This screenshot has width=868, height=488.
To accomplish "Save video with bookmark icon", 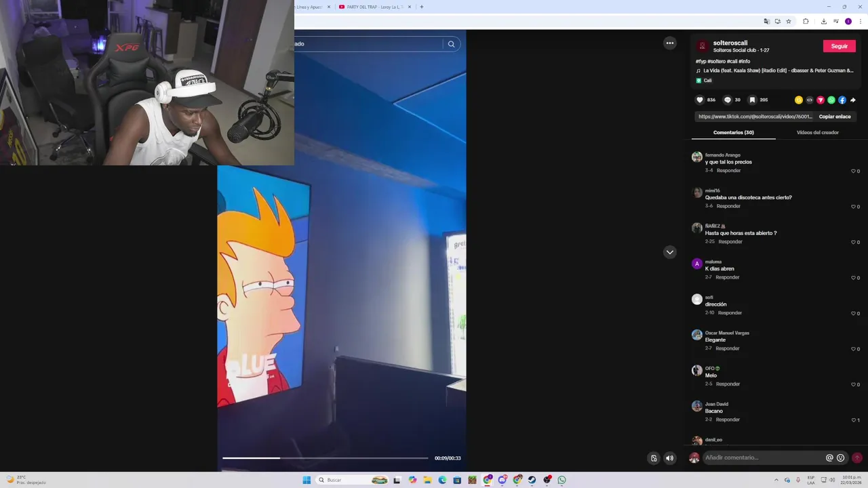I will pyautogui.click(x=752, y=100).
